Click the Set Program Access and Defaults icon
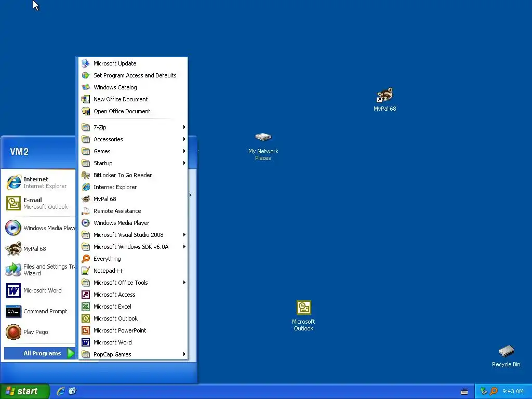 click(x=86, y=75)
